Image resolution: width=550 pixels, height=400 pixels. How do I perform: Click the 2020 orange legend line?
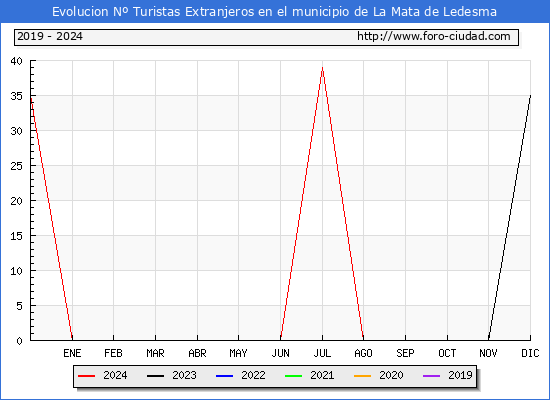[x=362, y=376]
